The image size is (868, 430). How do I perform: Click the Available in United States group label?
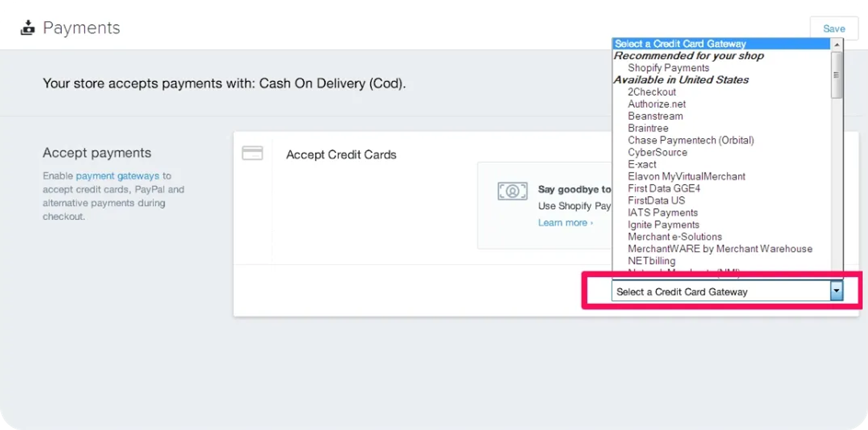coord(681,80)
